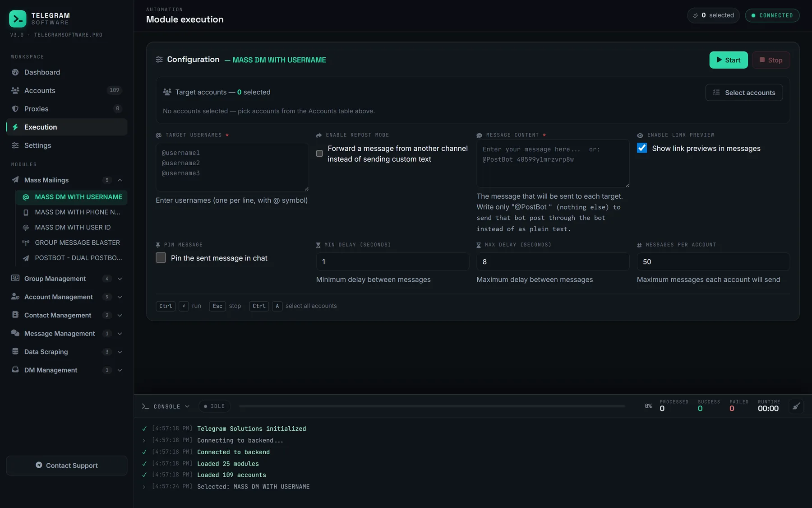The width and height of the screenshot is (812, 508).
Task: Click the console progress bar
Action: click(x=432, y=406)
